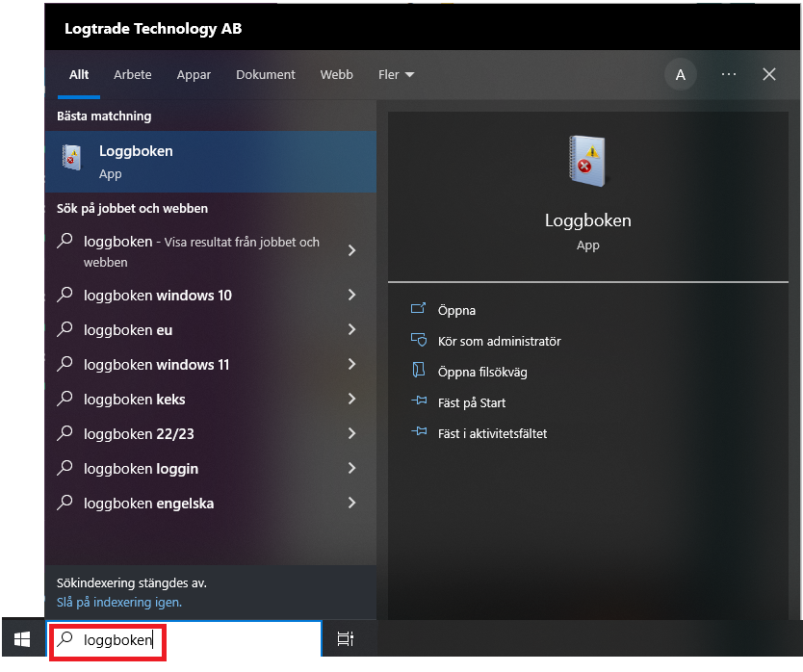
Task: Select suggestion loggboken 22/23
Action: click(x=139, y=433)
